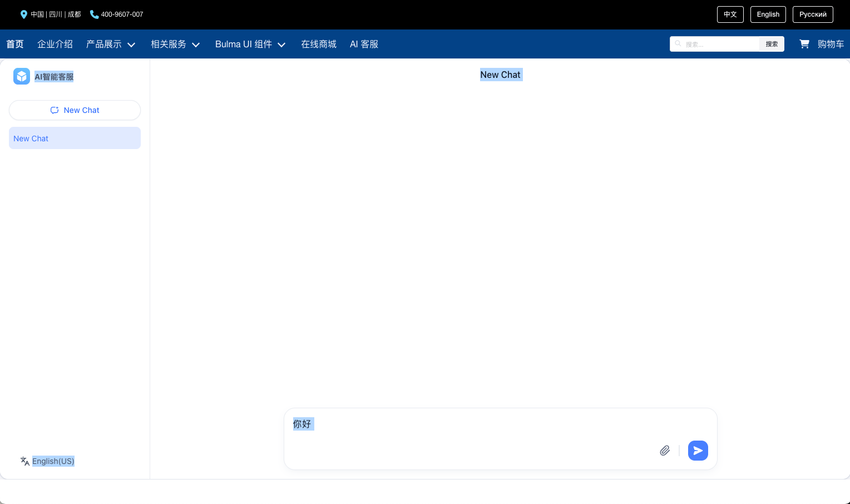This screenshot has height=504, width=850.
Task: Go to 首页 in the navigation bar
Action: (x=15, y=44)
